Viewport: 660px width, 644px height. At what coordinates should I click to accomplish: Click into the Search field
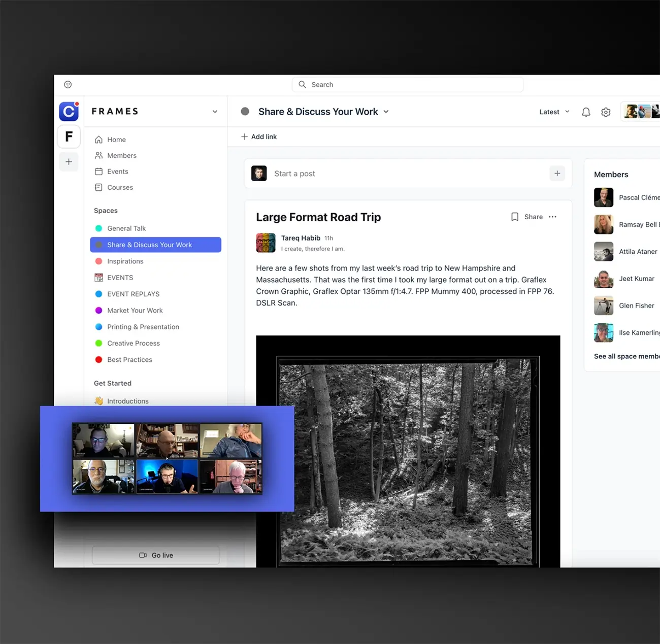(408, 85)
